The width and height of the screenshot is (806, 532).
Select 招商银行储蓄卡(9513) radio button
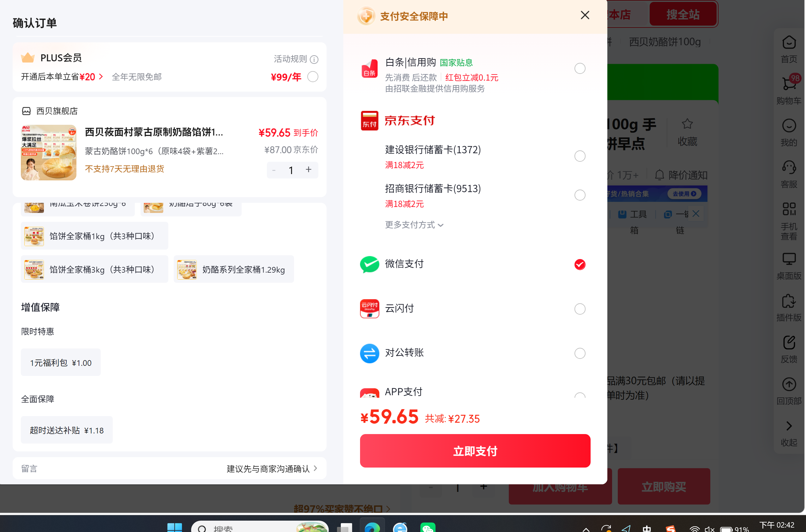coord(580,195)
